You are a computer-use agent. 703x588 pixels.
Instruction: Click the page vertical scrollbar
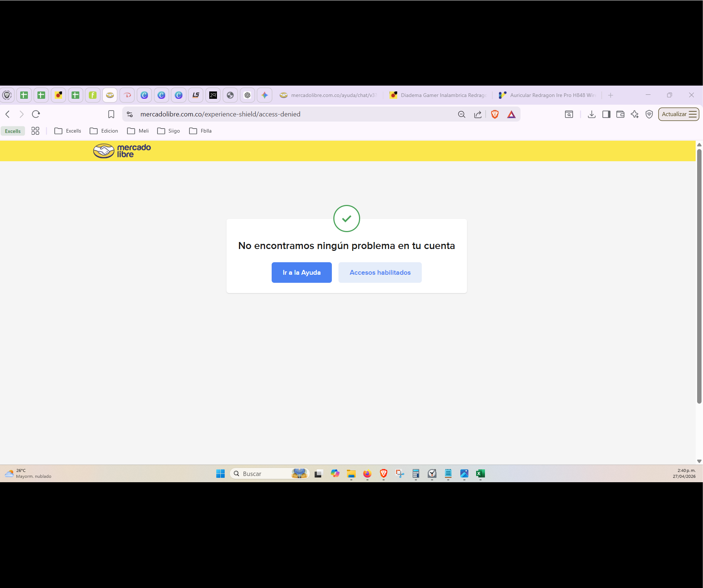(x=699, y=275)
